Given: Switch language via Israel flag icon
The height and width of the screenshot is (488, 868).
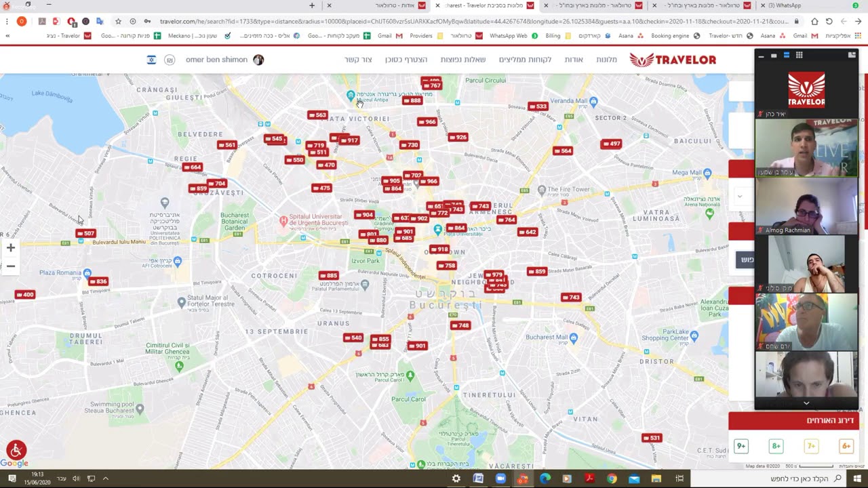Looking at the screenshot, I should [151, 60].
